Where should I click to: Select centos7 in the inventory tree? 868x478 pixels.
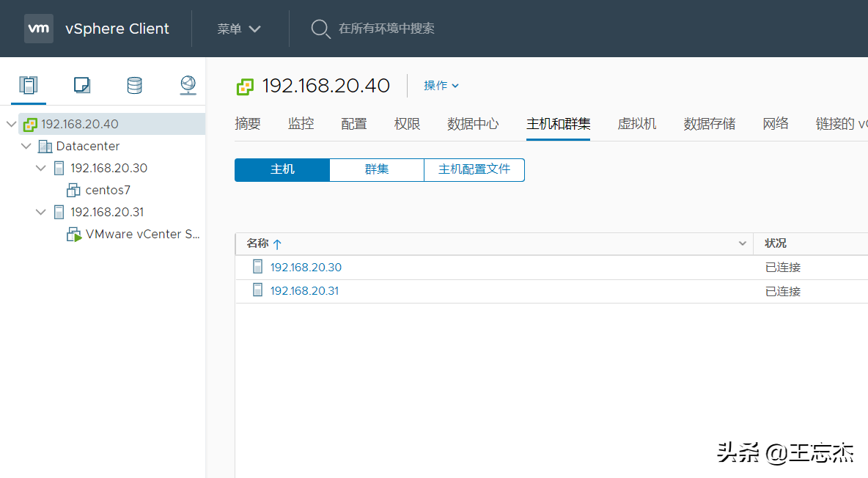[108, 190]
